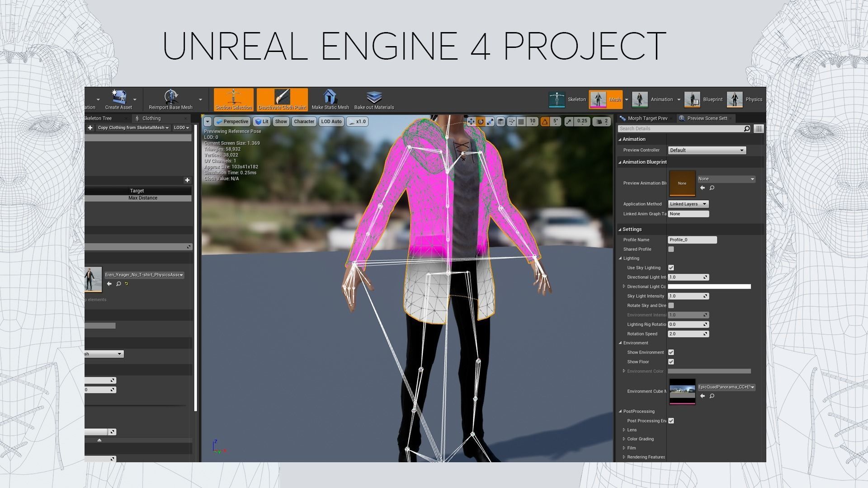This screenshot has height=488, width=868.
Task: Toggle Shared Profile checkbox
Action: click(671, 249)
